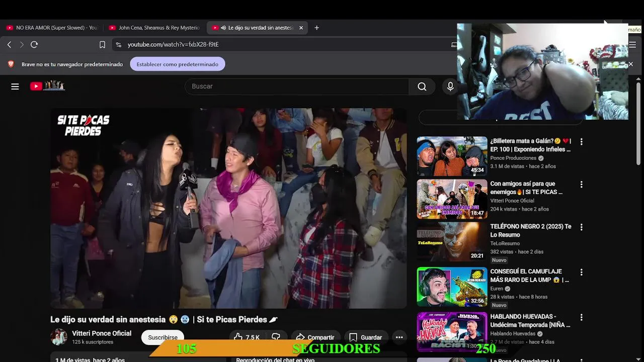Viewport: 644px width, 362px height.
Task: Go back with the browser back arrow
Action: click(x=9, y=45)
